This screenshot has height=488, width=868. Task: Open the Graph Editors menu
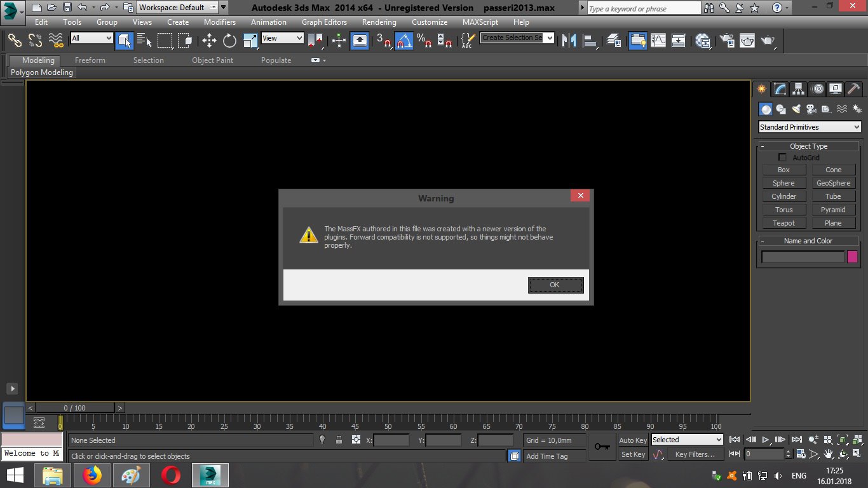point(324,22)
